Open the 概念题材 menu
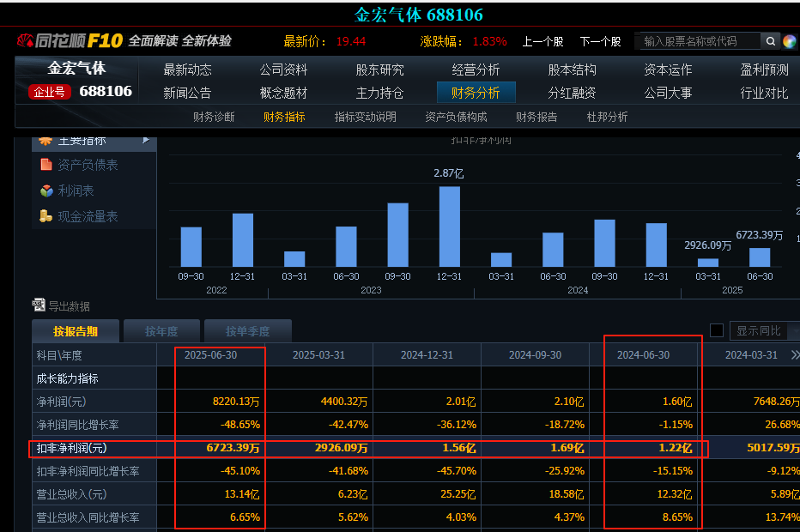Screen dimensions: 800x532 tap(283, 93)
